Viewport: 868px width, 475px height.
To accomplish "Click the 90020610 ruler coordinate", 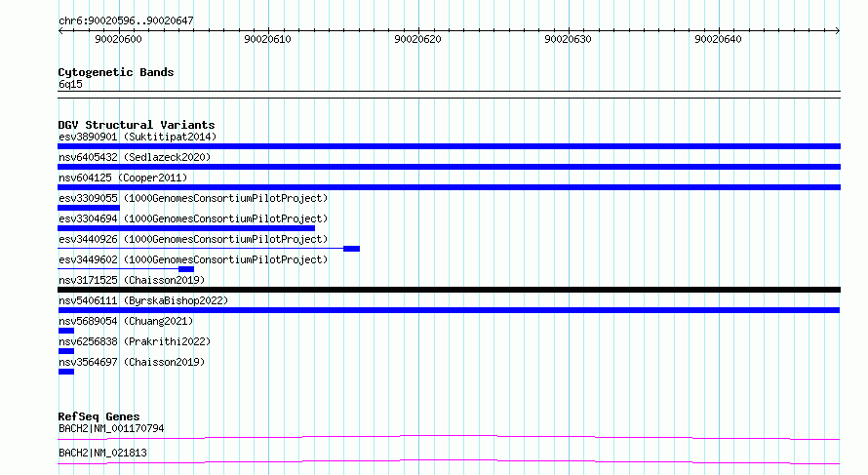I will click(x=267, y=39).
